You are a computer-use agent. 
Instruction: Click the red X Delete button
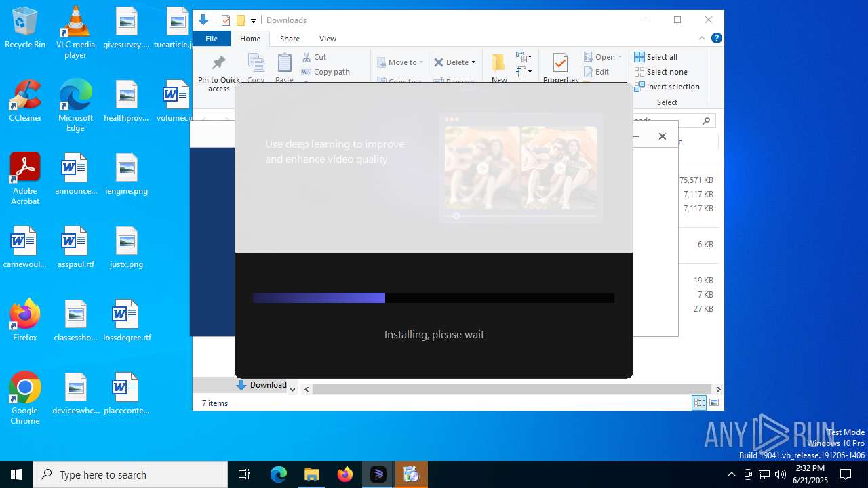[x=439, y=62]
